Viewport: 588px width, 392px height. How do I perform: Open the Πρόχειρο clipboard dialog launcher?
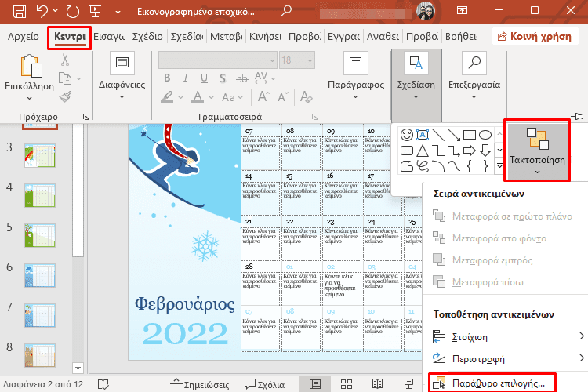(x=86, y=117)
